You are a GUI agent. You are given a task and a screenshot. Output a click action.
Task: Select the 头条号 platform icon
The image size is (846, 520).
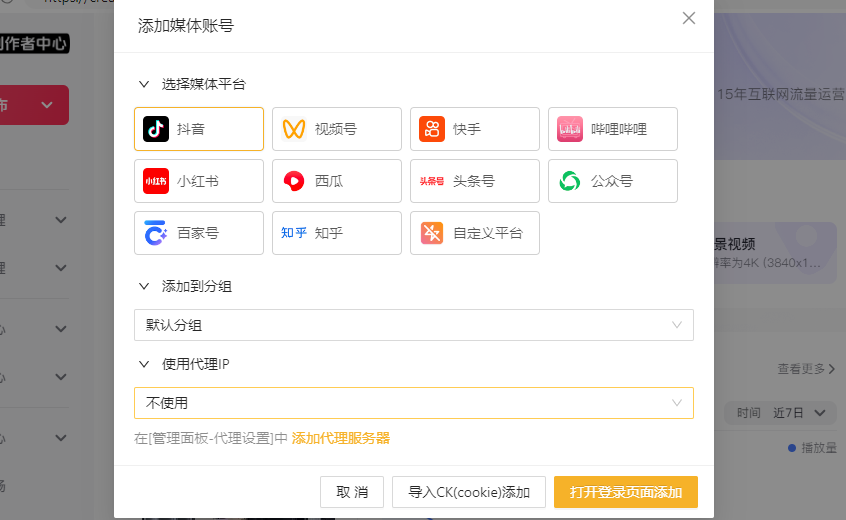(432, 181)
